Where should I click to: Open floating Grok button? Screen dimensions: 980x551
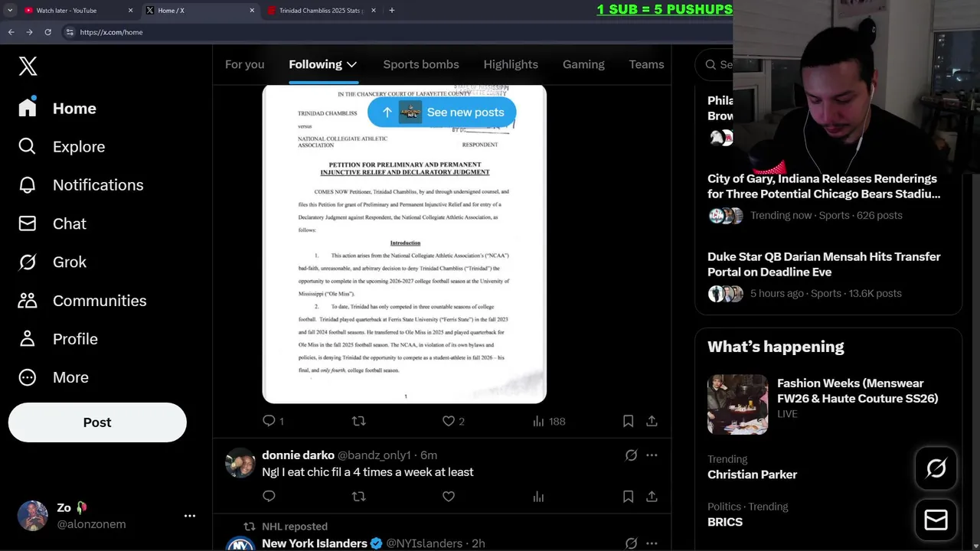click(936, 468)
